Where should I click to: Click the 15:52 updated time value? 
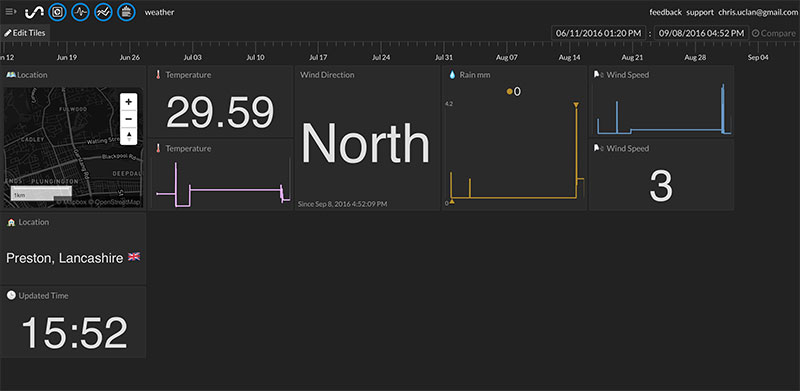click(74, 333)
